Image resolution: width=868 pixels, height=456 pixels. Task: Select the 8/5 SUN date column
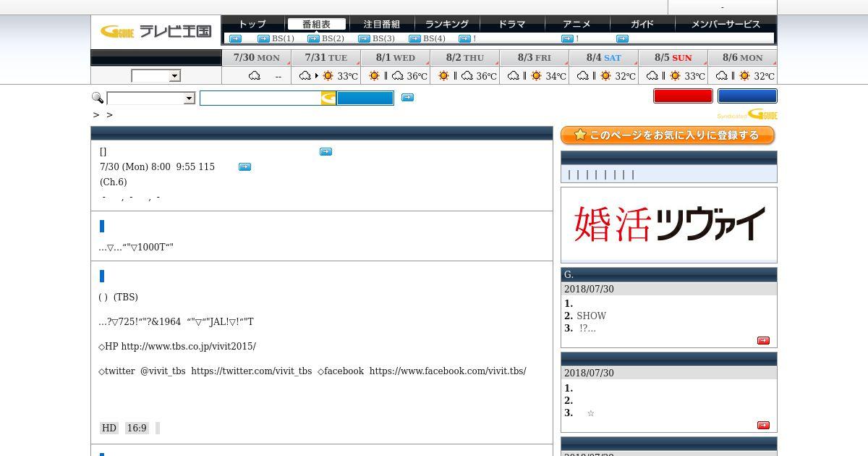[x=673, y=58]
